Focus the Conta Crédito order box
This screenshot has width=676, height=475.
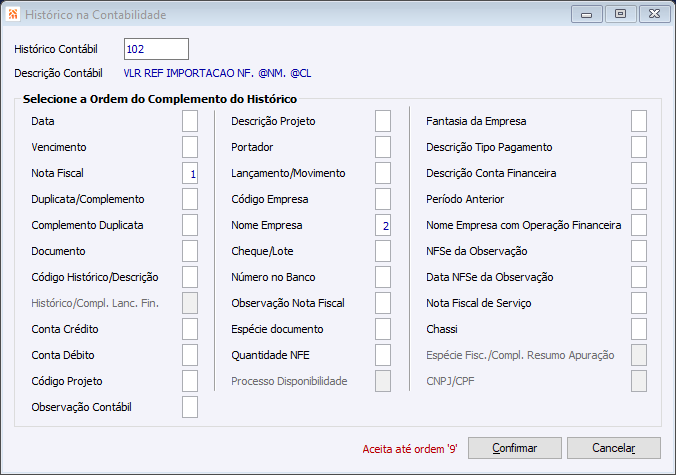pyautogui.click(x=190, y=329)
